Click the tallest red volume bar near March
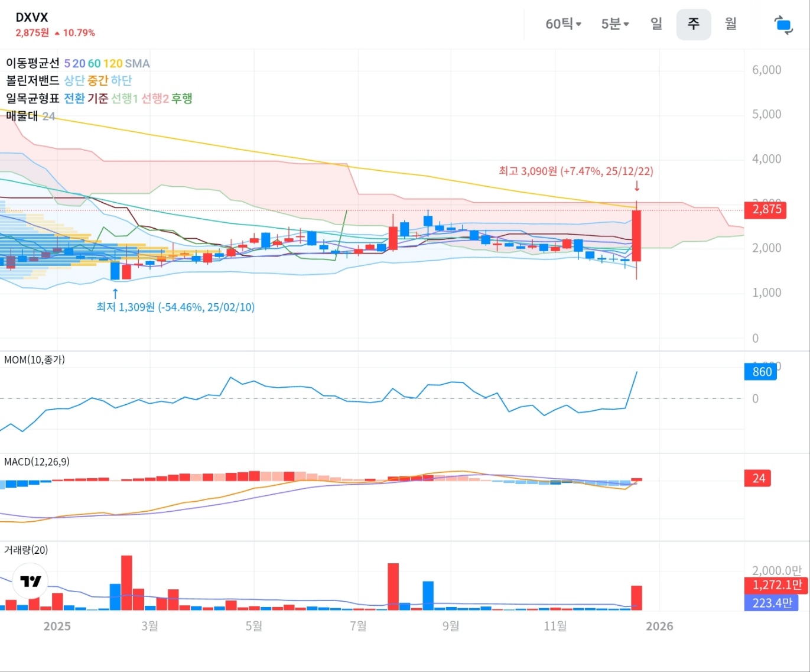Viewport: 810px width, 672px height. 126,582
